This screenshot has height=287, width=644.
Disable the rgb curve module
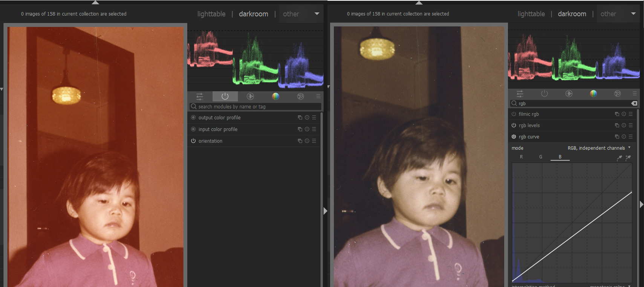[514, 137]
